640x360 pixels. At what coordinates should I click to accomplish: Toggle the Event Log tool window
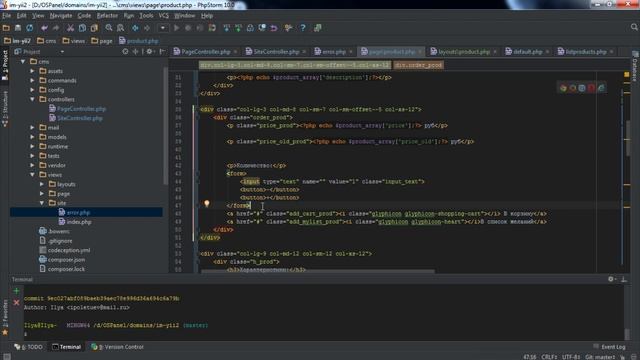click(609, 347)
